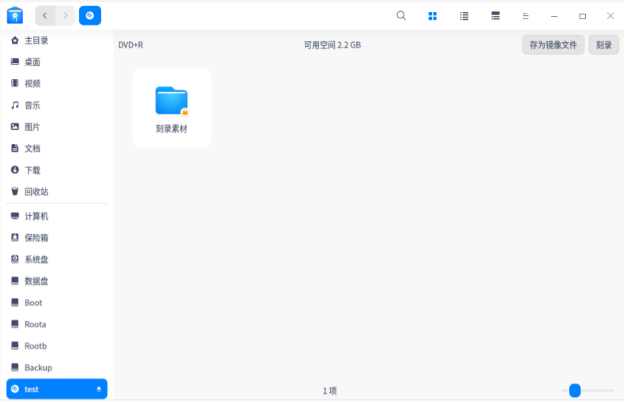This screenshot has width=625, height=402.
Task: Open 音乐 in the sidebar
Action: click(57, 105)
